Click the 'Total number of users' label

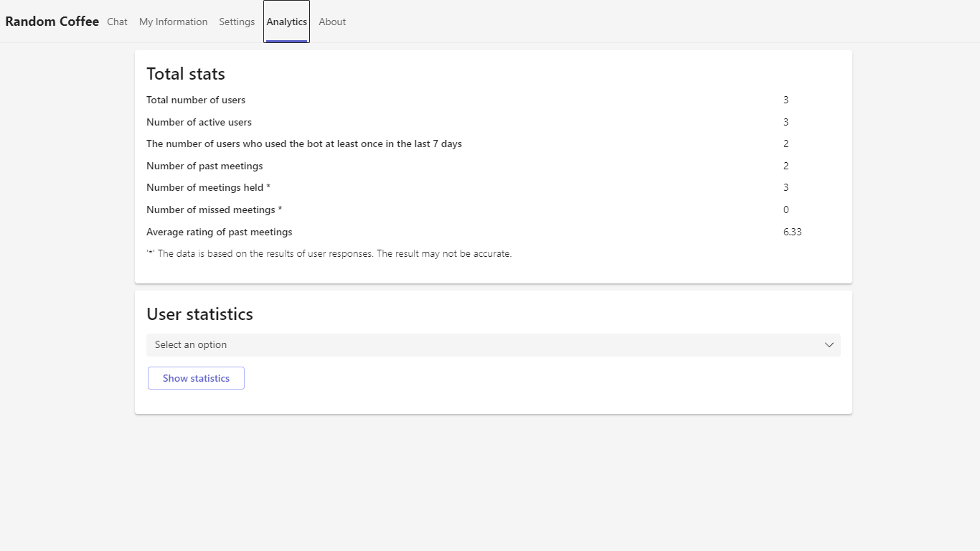pos(196,100)
